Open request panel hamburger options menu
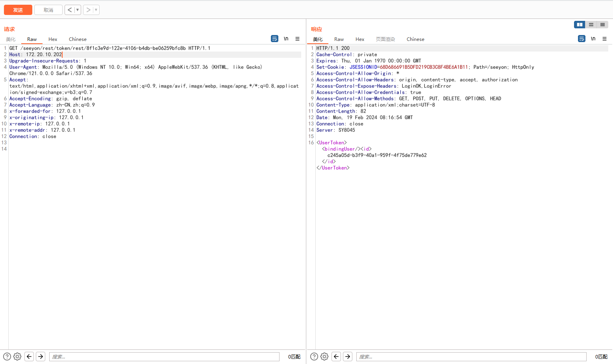Viewport: 613px width, 364px height. coord(297,39)
